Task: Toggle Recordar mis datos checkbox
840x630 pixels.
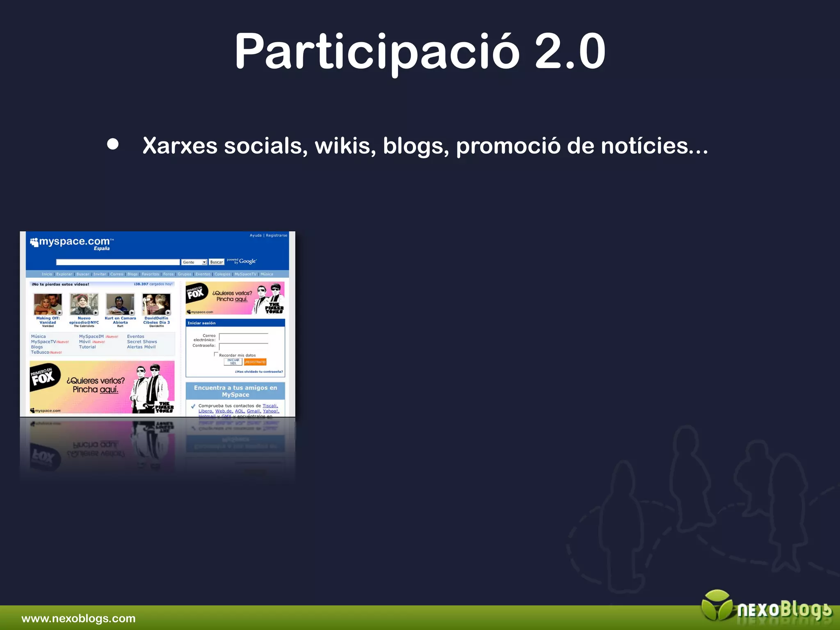Action: pos(216,354)
